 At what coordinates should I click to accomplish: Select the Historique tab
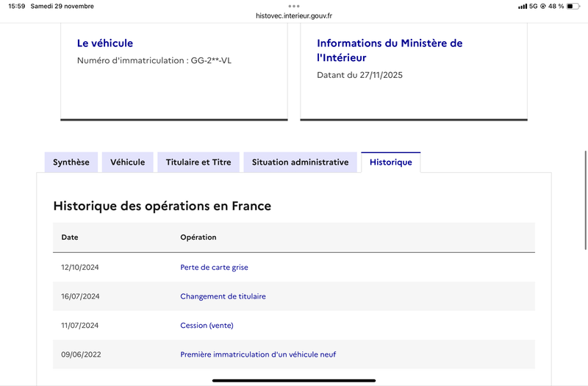[x=390, y=162]
